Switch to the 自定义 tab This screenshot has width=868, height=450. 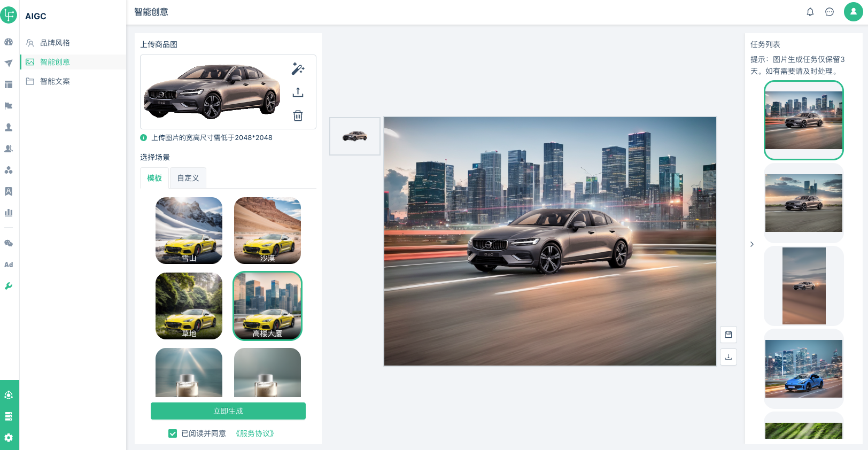[188, 178]
